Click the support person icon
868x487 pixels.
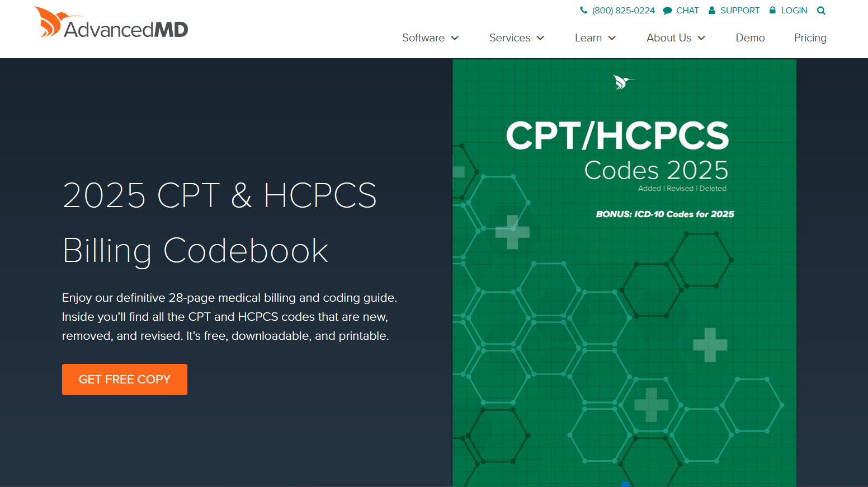pyautogui.click(x=712, y=10)
